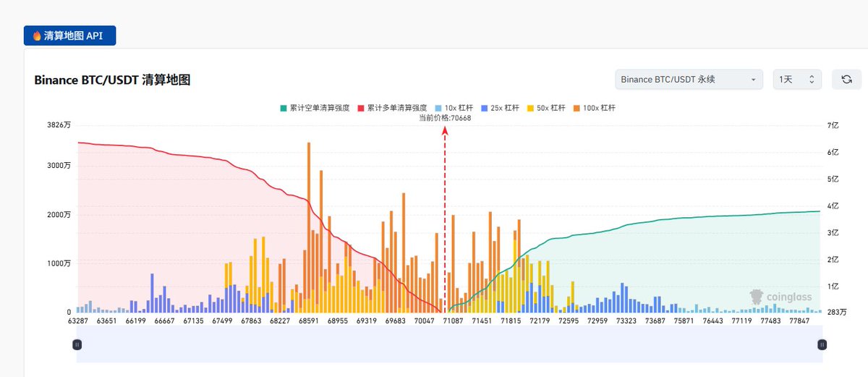The height and width of the screenshot is (377, 868).
Task: Click the refresh icon button
Action: tap(846, 80)
